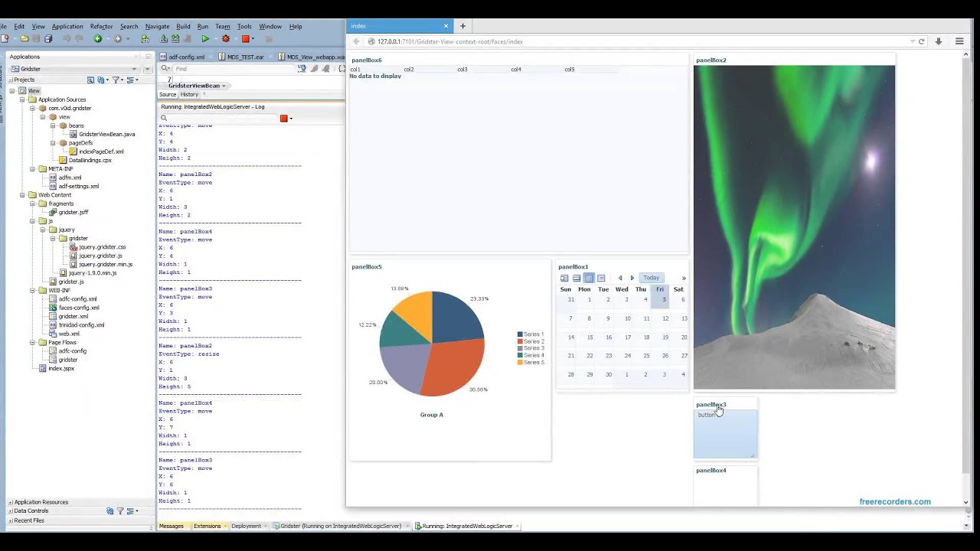The width and height of the screenshot is (980, 551).
Task: Click the Debug ladybug icon
Action: (x=226, y=38)
